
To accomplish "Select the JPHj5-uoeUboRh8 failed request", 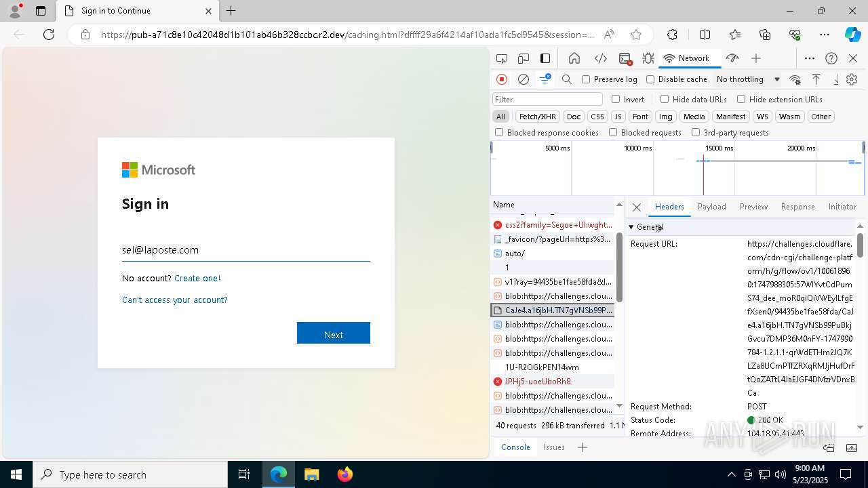I will (553, 382).
